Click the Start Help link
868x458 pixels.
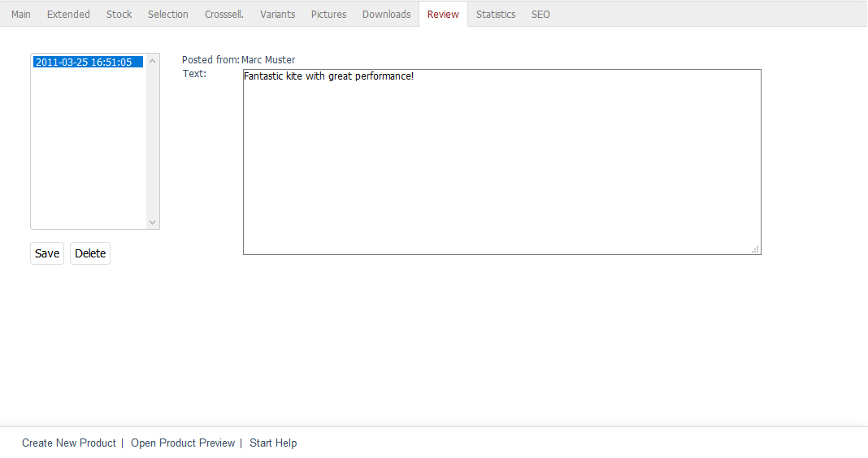pyautogui.click(x=273, y=443)
